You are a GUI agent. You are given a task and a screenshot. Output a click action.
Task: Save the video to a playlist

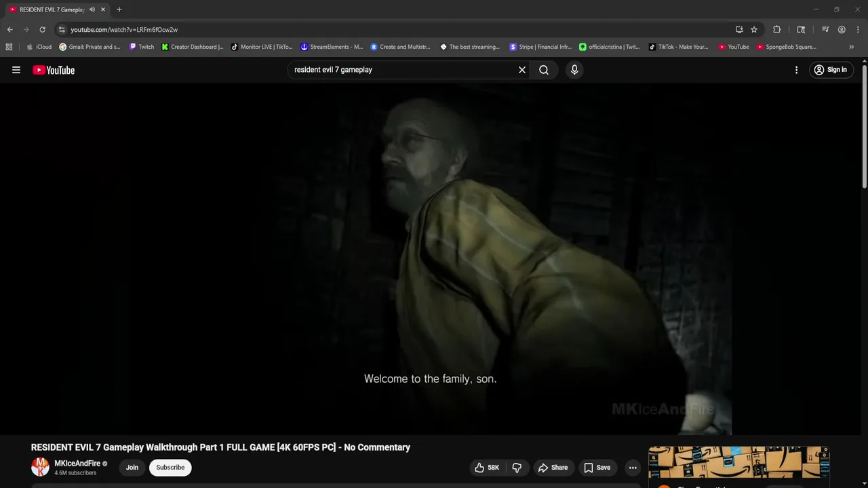point(597,468)
